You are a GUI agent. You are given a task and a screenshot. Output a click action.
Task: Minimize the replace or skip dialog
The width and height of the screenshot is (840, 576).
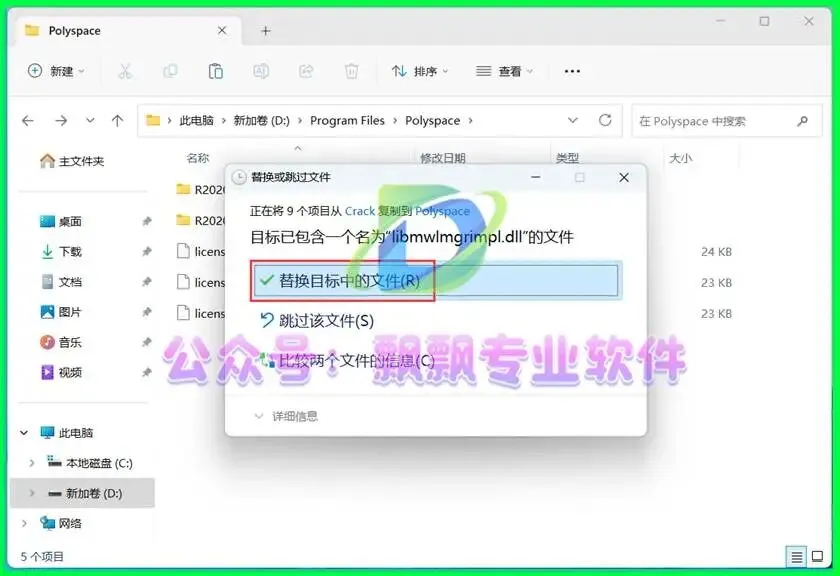coord(535,177)
